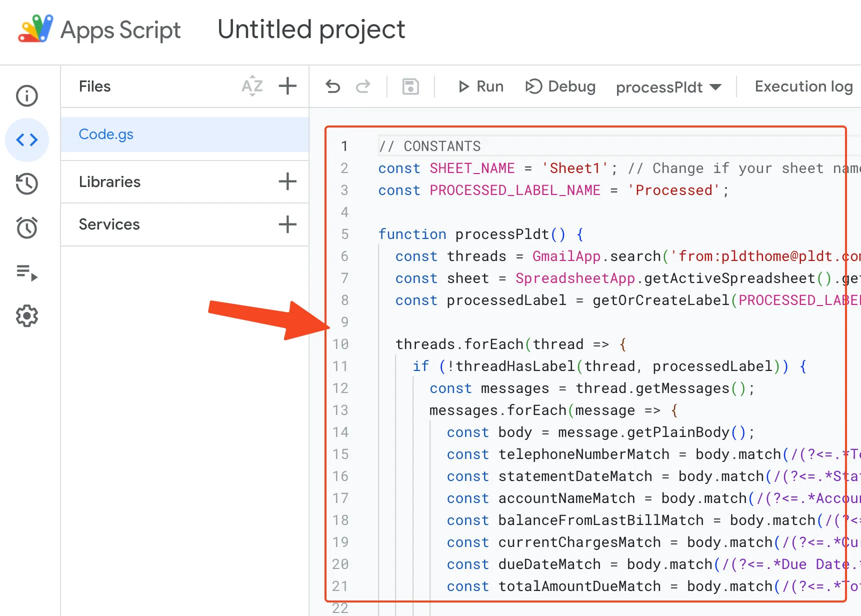Click the Apps Script product name
The image size is (861, 616).
pyautogui.click(x=120, y=30)
